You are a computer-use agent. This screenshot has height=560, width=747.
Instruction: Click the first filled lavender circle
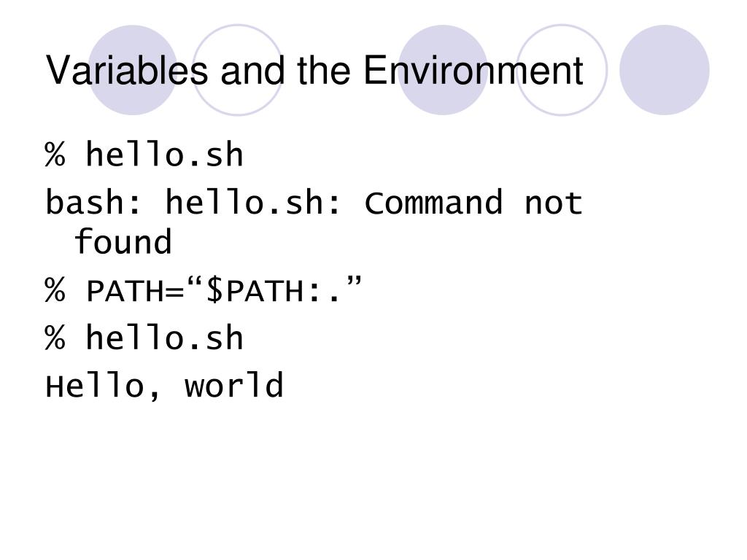133,70
